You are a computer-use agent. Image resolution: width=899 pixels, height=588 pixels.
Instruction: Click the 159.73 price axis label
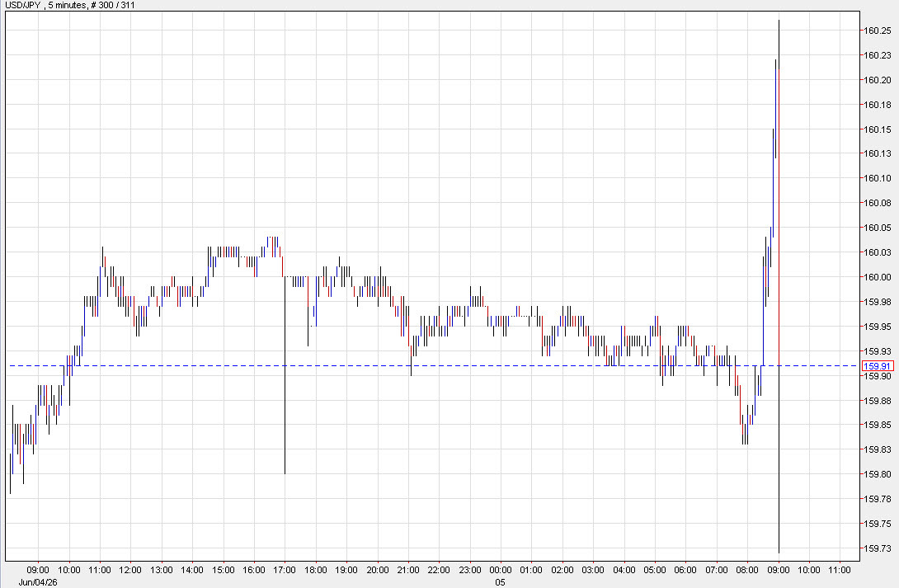tap(878, 548)
